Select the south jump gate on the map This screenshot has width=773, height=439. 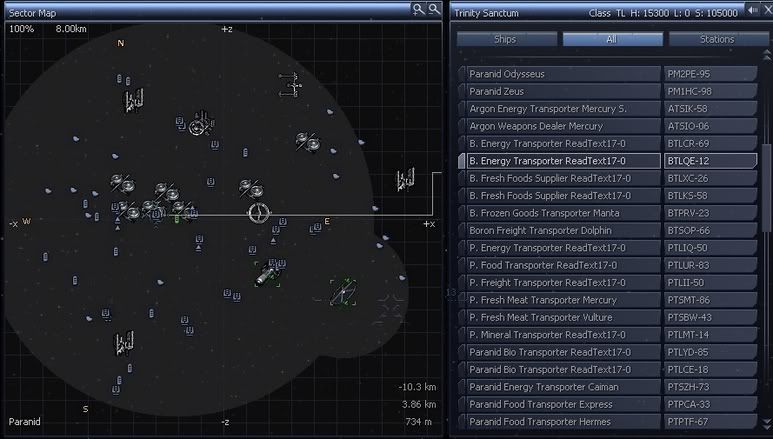(124, 343)
